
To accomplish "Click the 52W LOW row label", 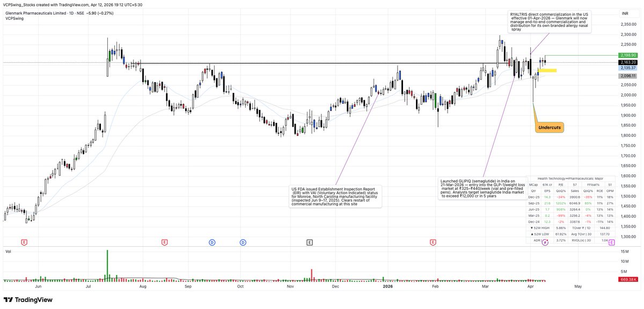I will 540,234.
